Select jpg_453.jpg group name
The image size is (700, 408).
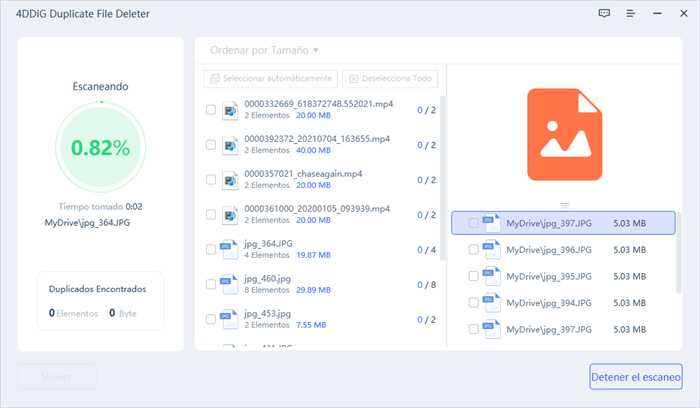click(267, 313)
